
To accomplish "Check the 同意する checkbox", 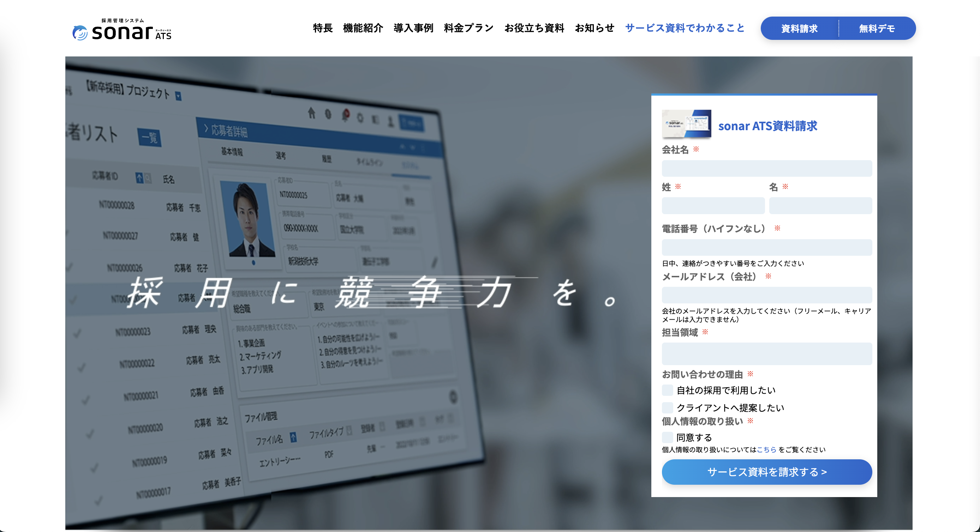I will coord(668,437).
